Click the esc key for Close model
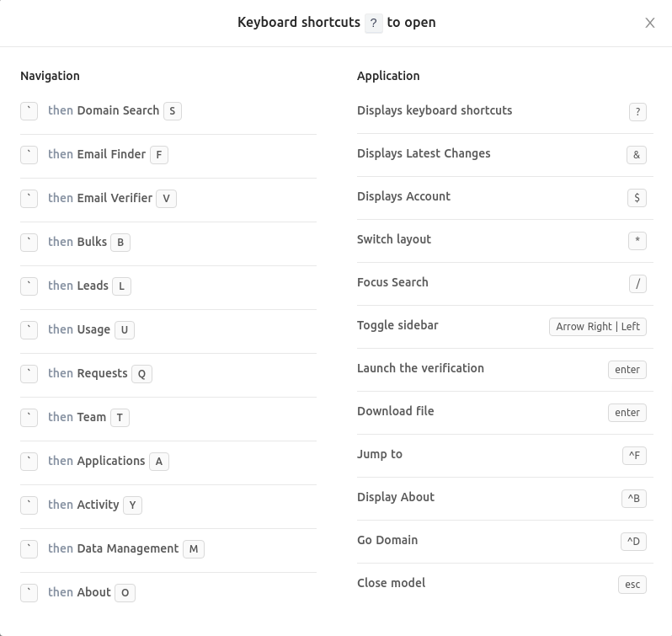Screen dimensions: 672x636 coord(632,584)
